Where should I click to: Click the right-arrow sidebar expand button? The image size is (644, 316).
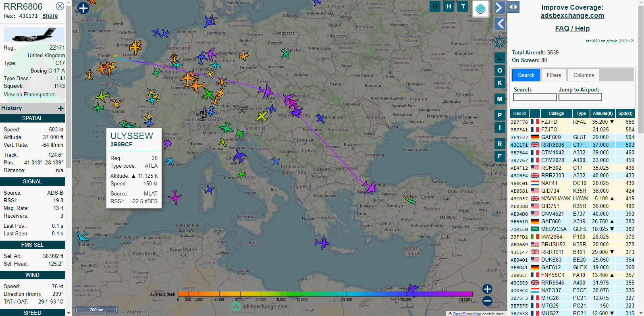(499, 7)
